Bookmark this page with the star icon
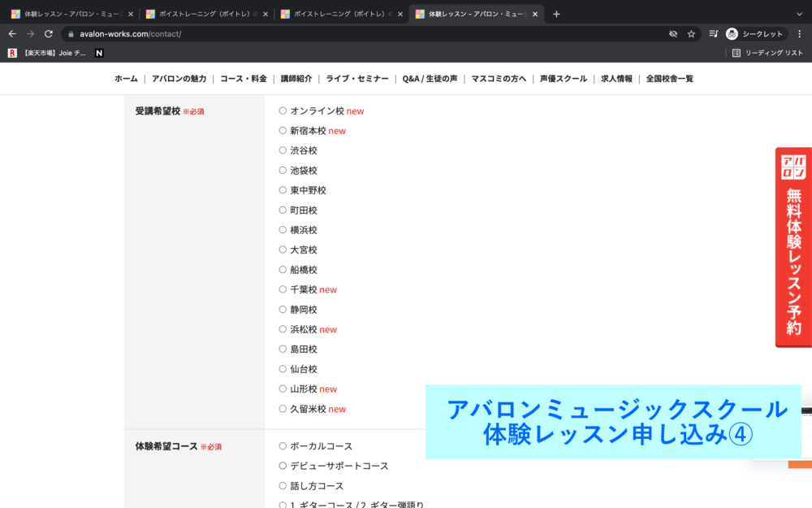This screenshot has height=508, width=812. 691,33
